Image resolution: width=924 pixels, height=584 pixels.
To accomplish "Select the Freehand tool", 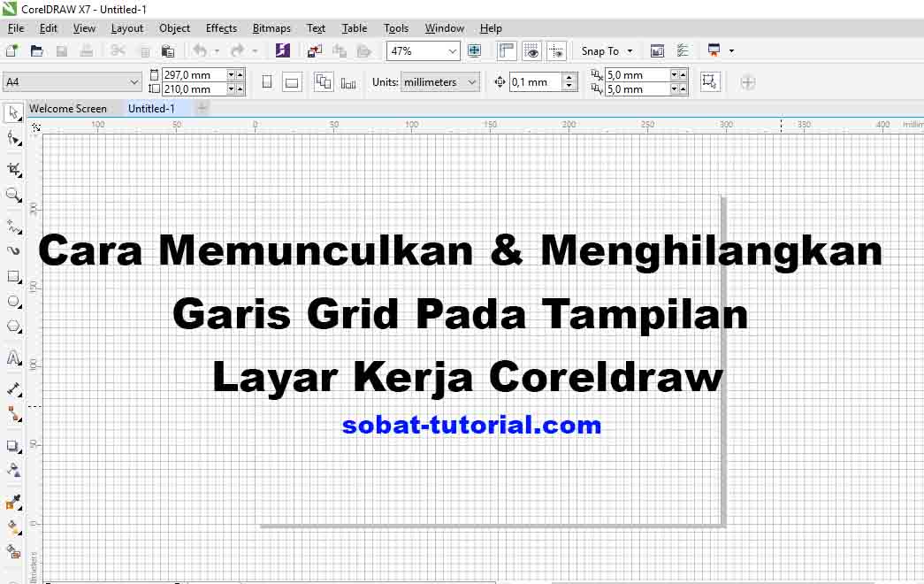I will pos(13,227).
